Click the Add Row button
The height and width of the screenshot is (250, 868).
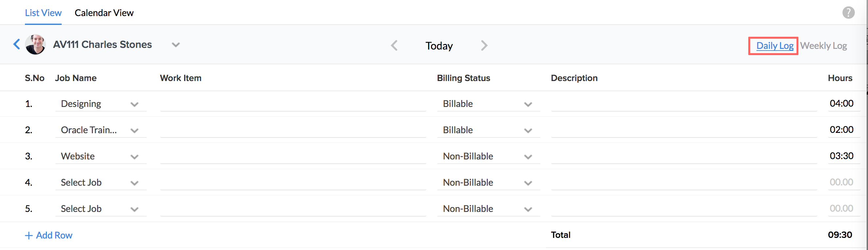tap(49, 235)
